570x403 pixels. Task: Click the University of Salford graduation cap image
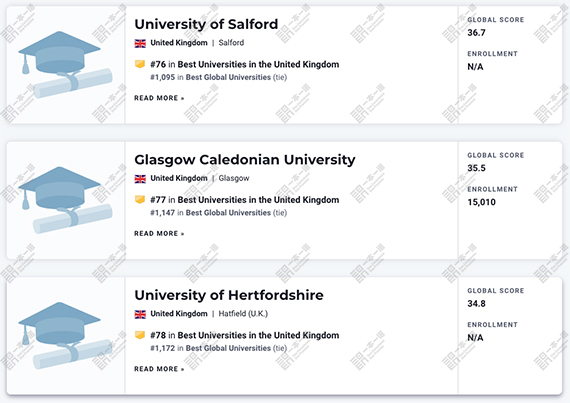(65, 65)
